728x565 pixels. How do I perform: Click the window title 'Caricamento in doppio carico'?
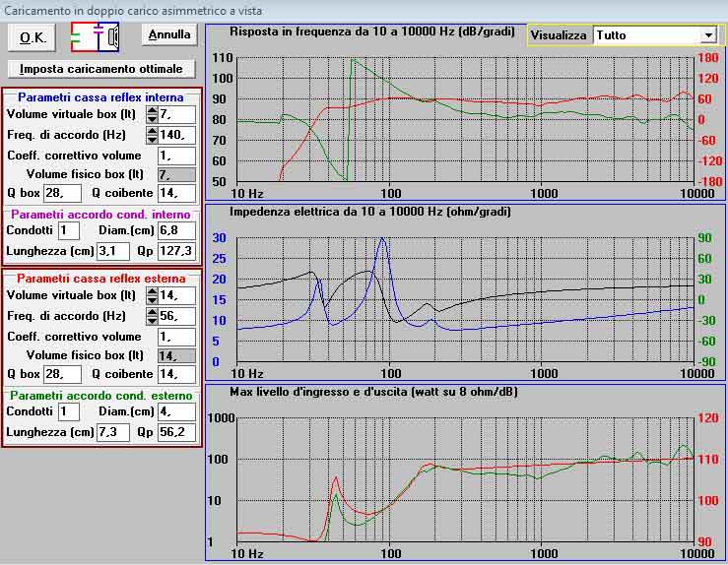pyautogui.click(x=133, y=10)
